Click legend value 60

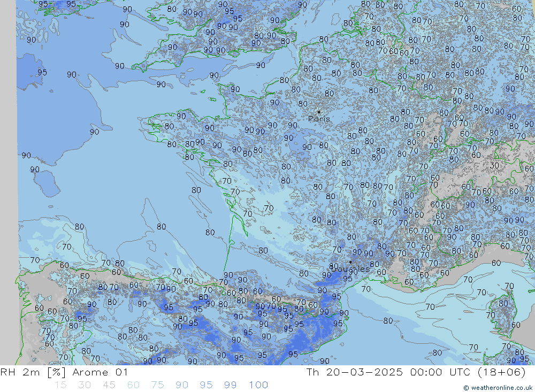click(133, 385)
